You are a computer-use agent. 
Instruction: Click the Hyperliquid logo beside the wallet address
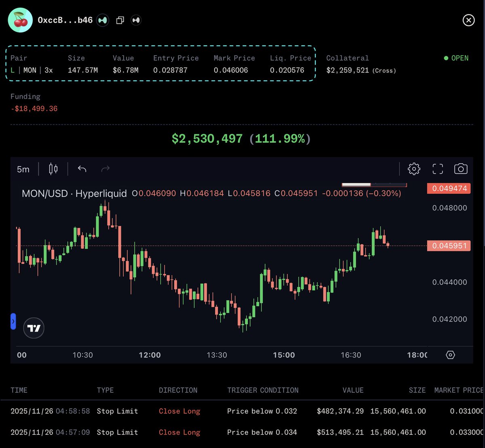click(103, 20)
